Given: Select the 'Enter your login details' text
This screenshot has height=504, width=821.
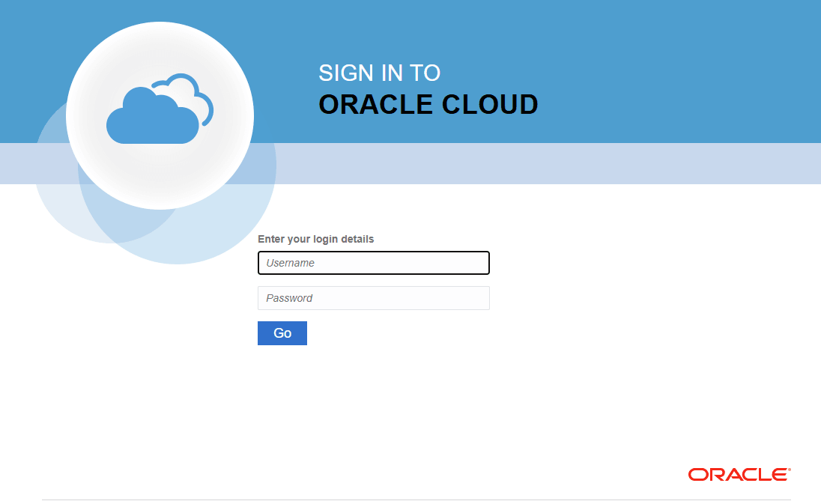Looking at the screenshot, I should 315,239.
